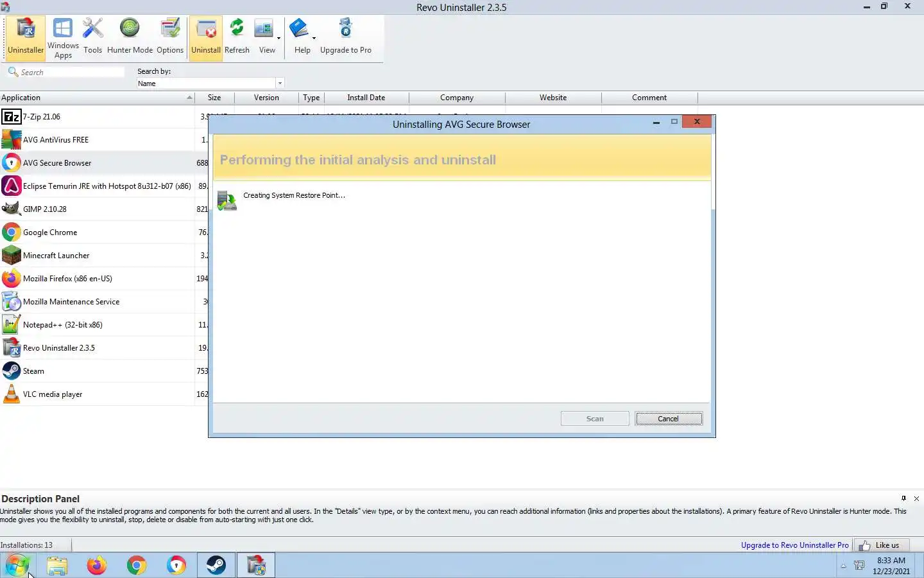The image size is (924, 578).
Task: Open the Windows Start menu
Action: click(17, 565)
